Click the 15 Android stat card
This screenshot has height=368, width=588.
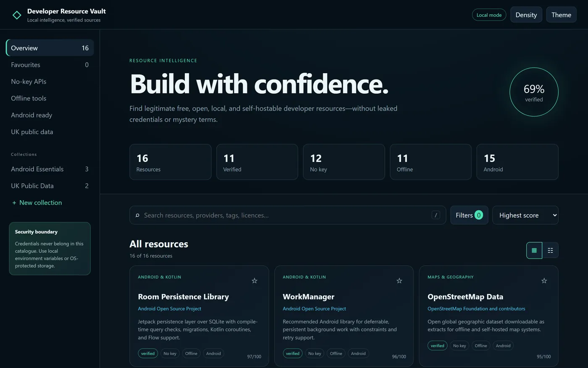click(x=517, y=162)
